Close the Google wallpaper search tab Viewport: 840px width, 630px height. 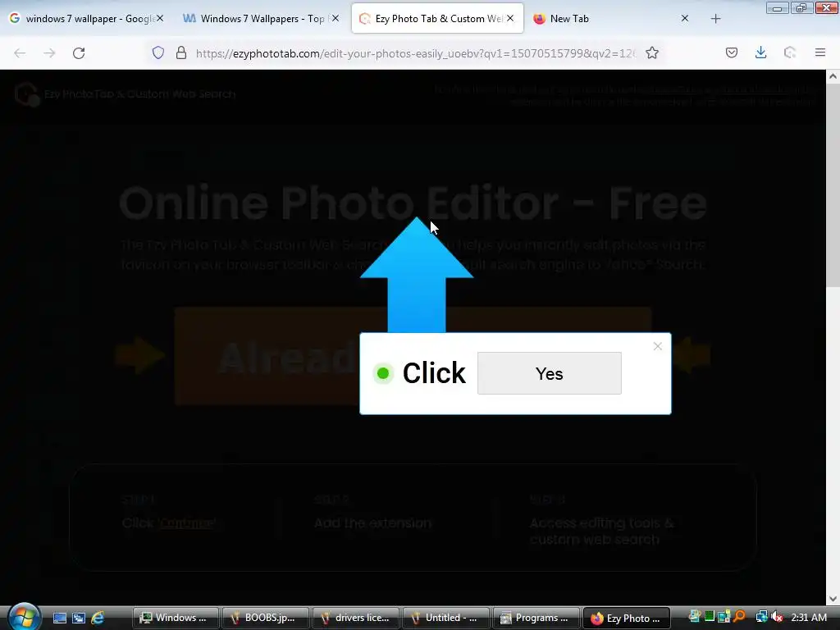coord(160,18)
